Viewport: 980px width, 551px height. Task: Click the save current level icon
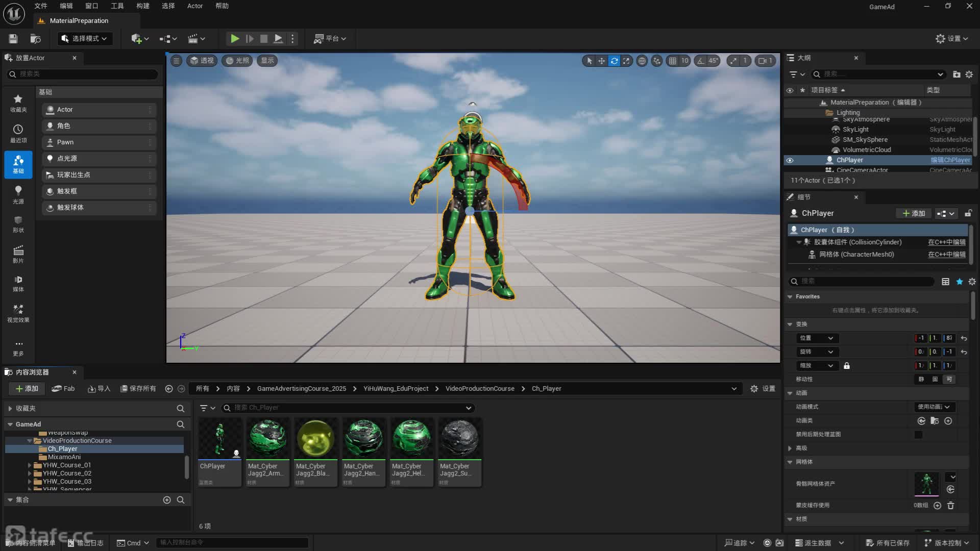pos(13,38)
